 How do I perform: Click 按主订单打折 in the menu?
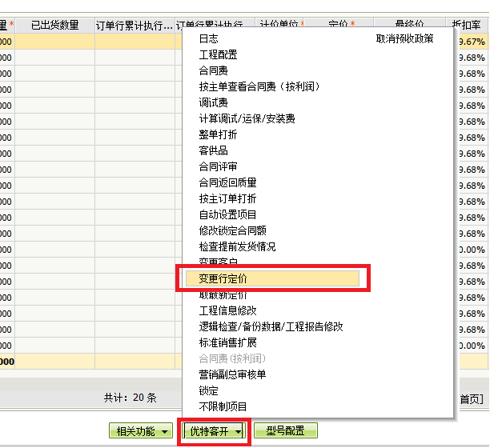point(227,198)
